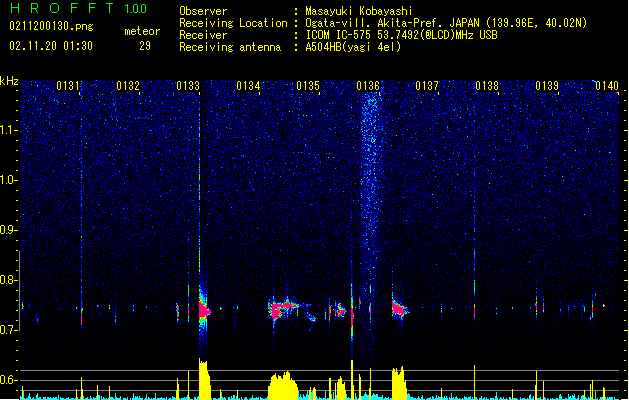
Task: Select the filename 0211200130.png
Action: [51, 26]
